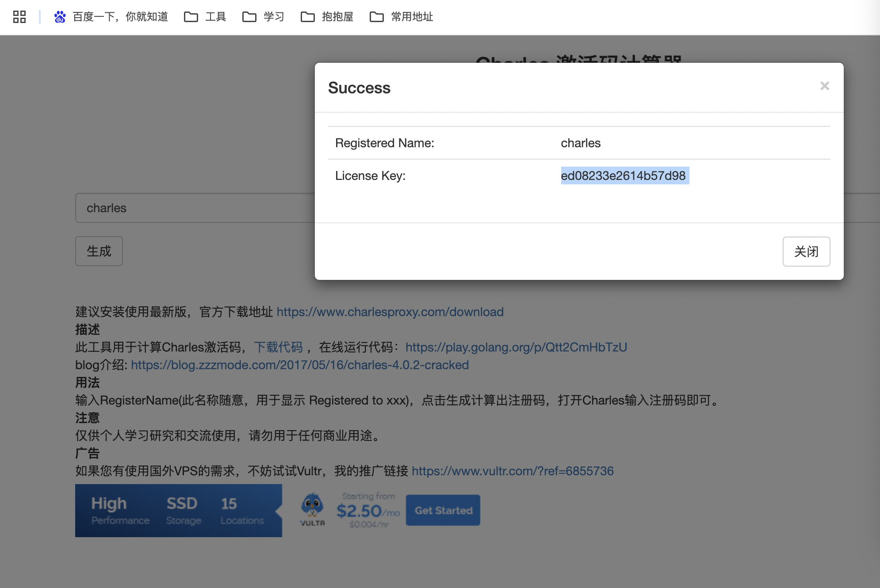Select the highlighted license key text
The image size is (880, 588).
(623, 176)
